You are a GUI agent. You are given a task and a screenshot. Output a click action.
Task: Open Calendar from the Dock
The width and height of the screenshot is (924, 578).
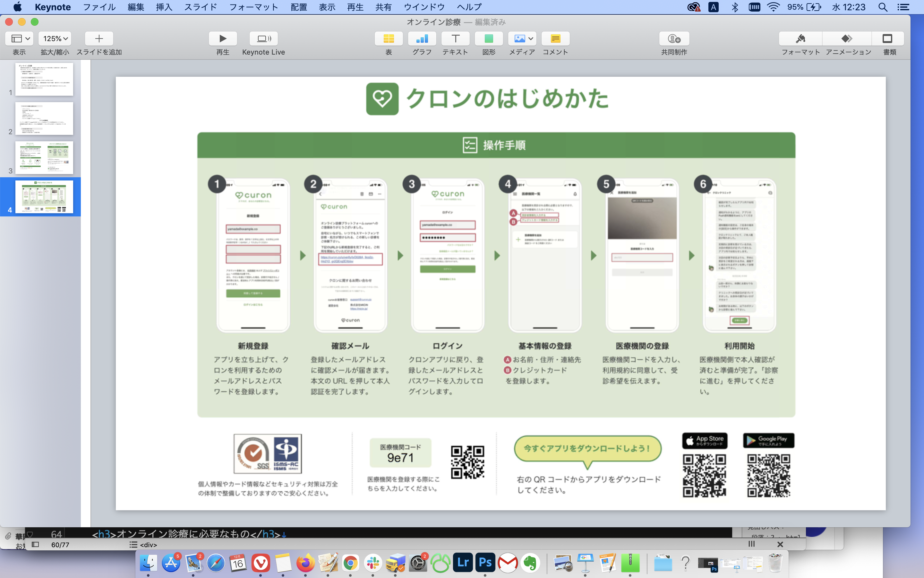[x=238, y=563]
